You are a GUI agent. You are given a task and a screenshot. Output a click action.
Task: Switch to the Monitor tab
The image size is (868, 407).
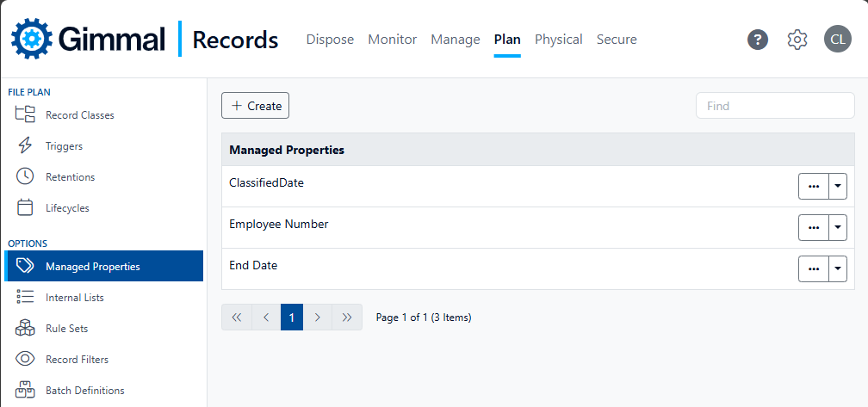coord(392,40)
